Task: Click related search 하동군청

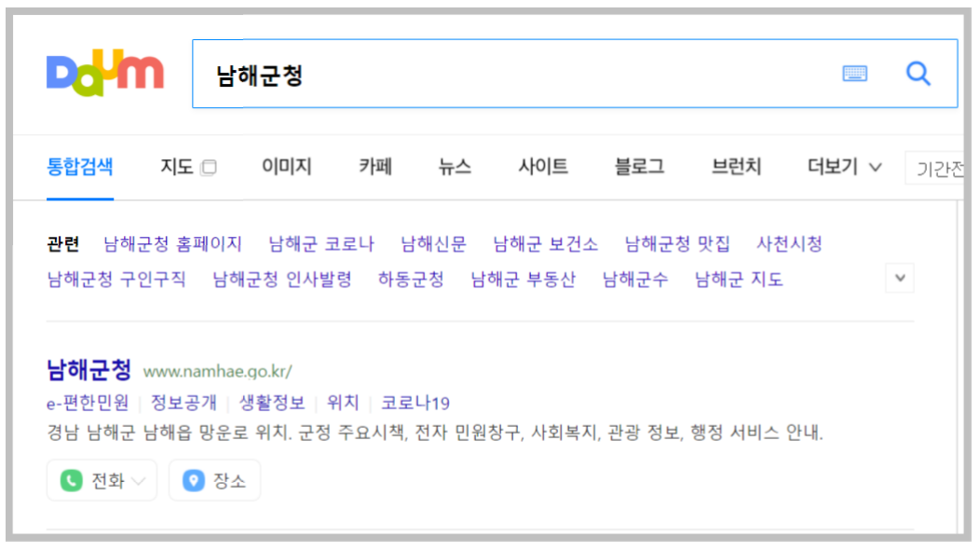Action: coord(411,279)
